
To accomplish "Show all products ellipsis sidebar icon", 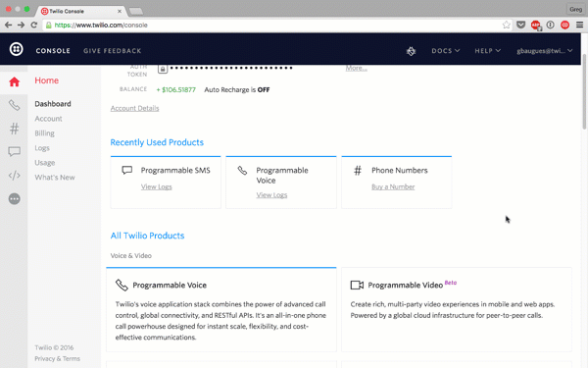I will point(15,198).
